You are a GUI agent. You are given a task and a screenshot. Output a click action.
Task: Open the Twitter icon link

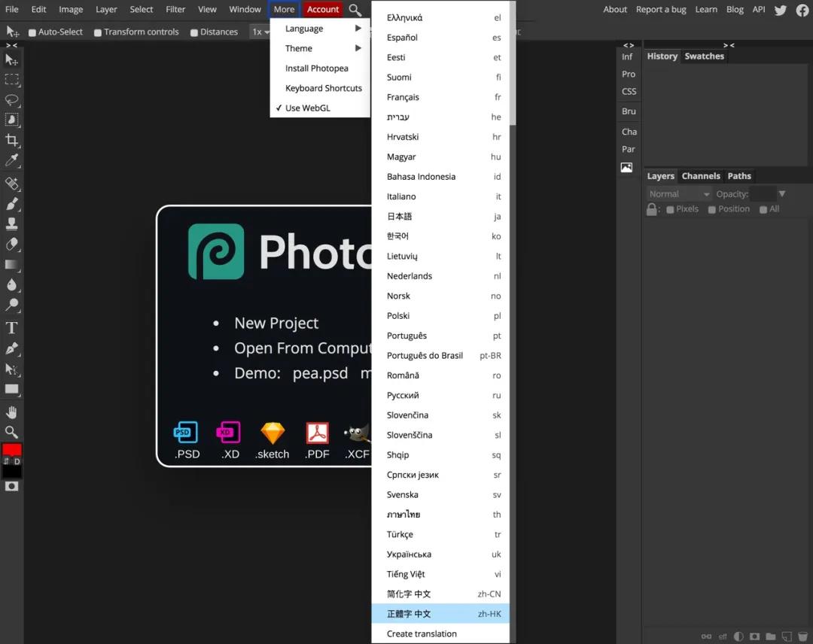[781, 10]
